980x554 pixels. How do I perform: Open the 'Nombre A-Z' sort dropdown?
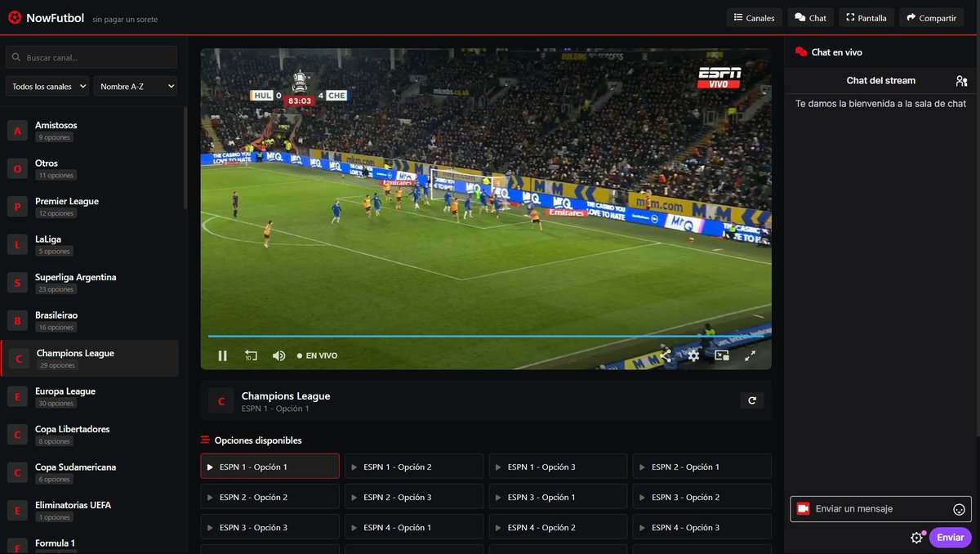click(136, 86)
